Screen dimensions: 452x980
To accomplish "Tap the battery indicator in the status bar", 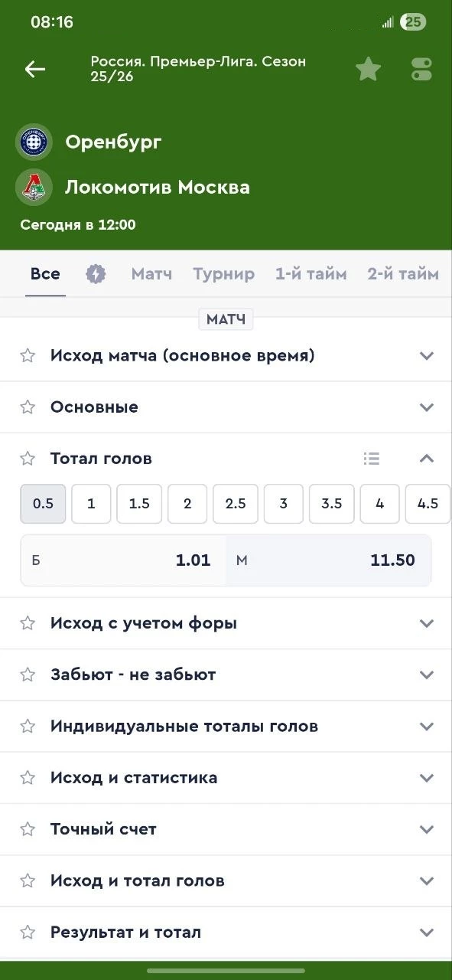I will pyautogui.click(x=414, y=22).
